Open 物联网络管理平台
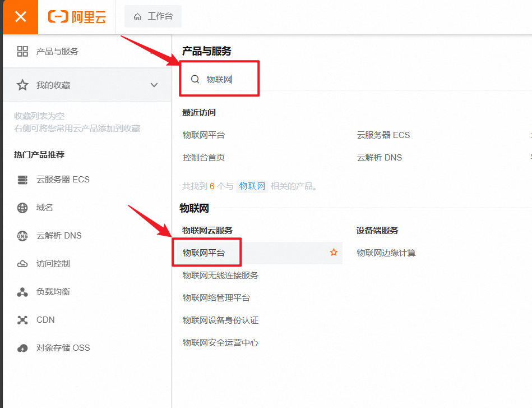This screenshot has height=408, width=532. pyautogui.click(x=216, y=298)
